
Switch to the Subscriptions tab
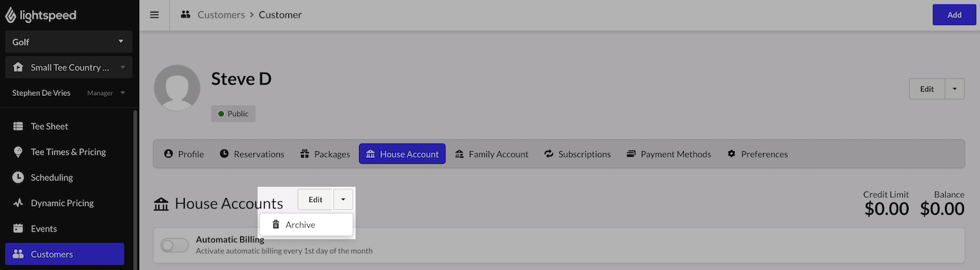point(577,154)
